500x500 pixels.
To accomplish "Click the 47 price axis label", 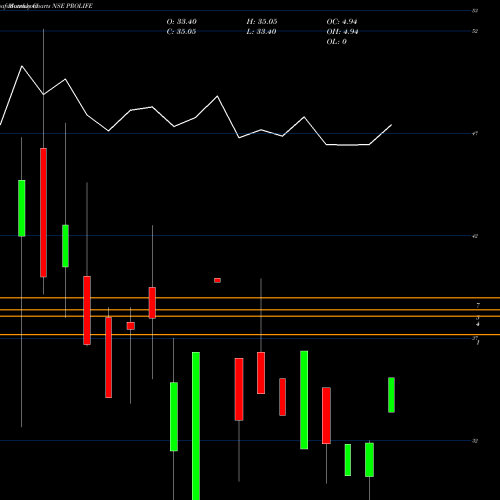I will click(475, 134).
